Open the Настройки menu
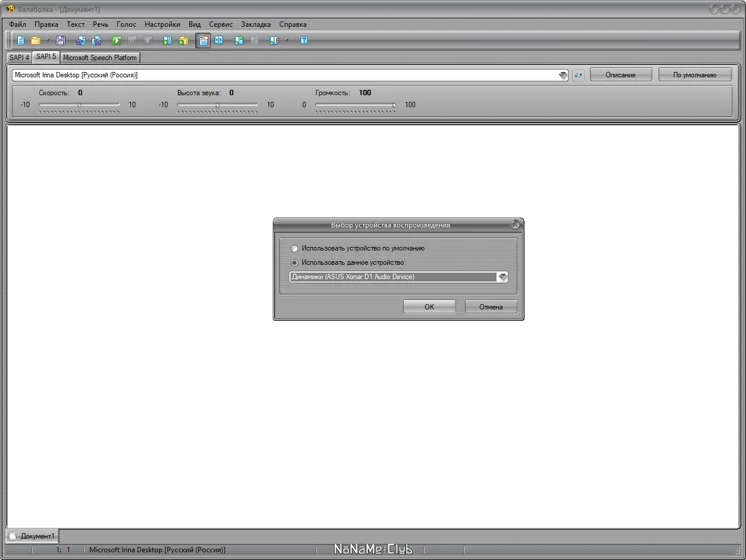Viewport: 746px width, 560px height. tap(163, 24)
